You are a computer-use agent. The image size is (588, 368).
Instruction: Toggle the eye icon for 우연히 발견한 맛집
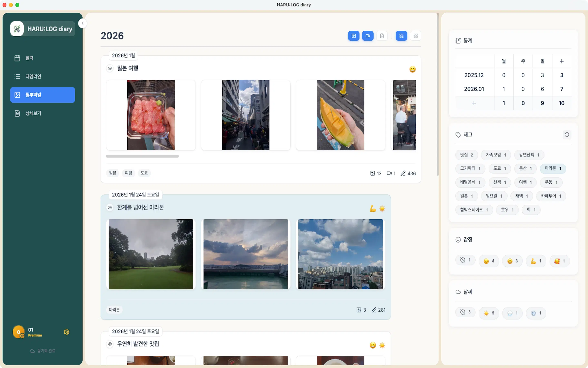pos(110,344)
